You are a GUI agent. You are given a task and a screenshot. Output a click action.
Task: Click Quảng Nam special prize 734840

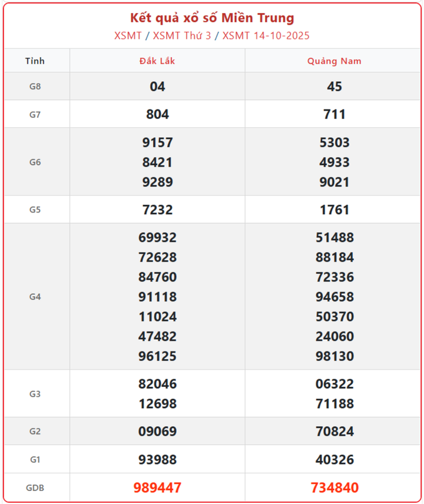[x=334, y=488]
